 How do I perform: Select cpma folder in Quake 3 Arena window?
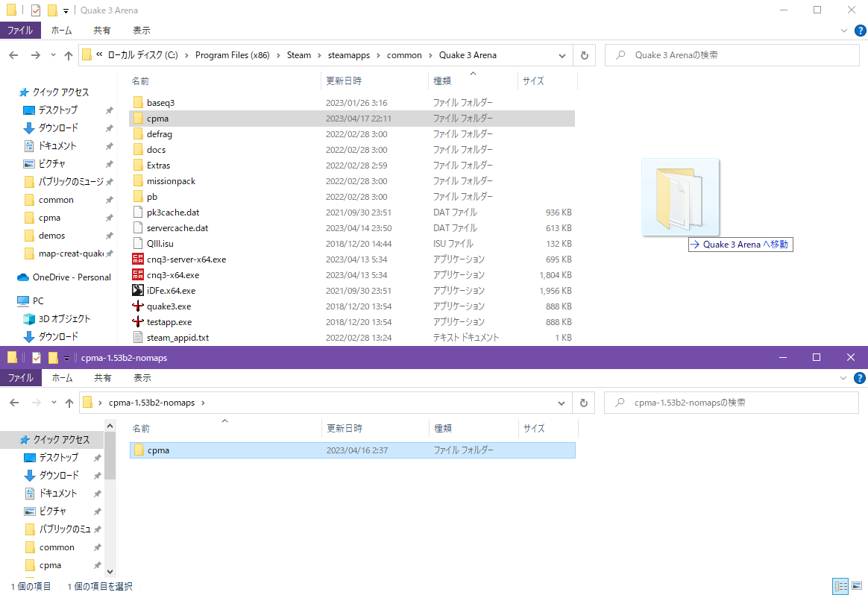(x=352, y=119)
